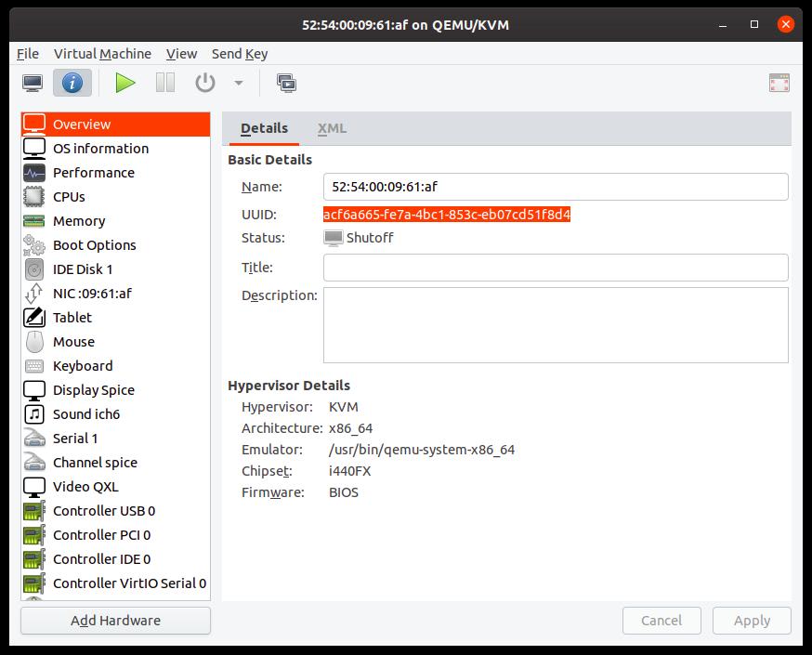Click the x86_64 architecture value
Viewport: 812px width, 655px height.
click(x=350, y=428)
